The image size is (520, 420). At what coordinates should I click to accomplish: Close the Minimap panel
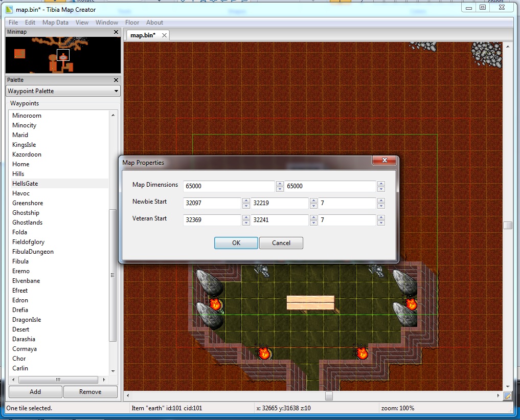click(116, 32)
